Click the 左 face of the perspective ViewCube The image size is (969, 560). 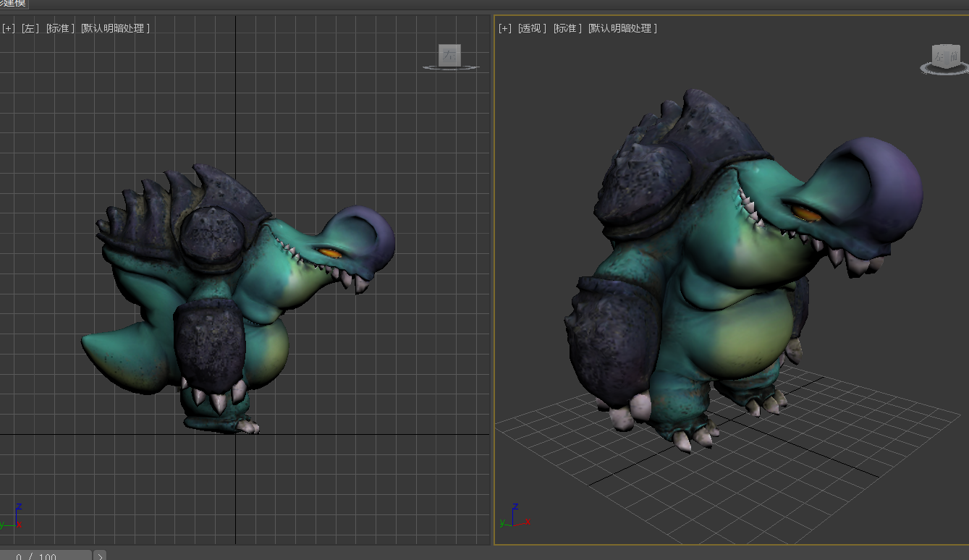[939, 56]
